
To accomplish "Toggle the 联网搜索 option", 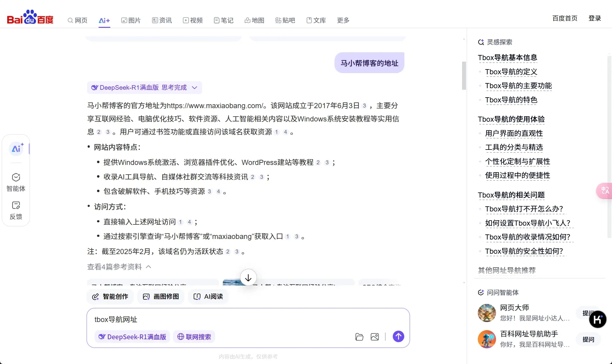I will point(194,337).
